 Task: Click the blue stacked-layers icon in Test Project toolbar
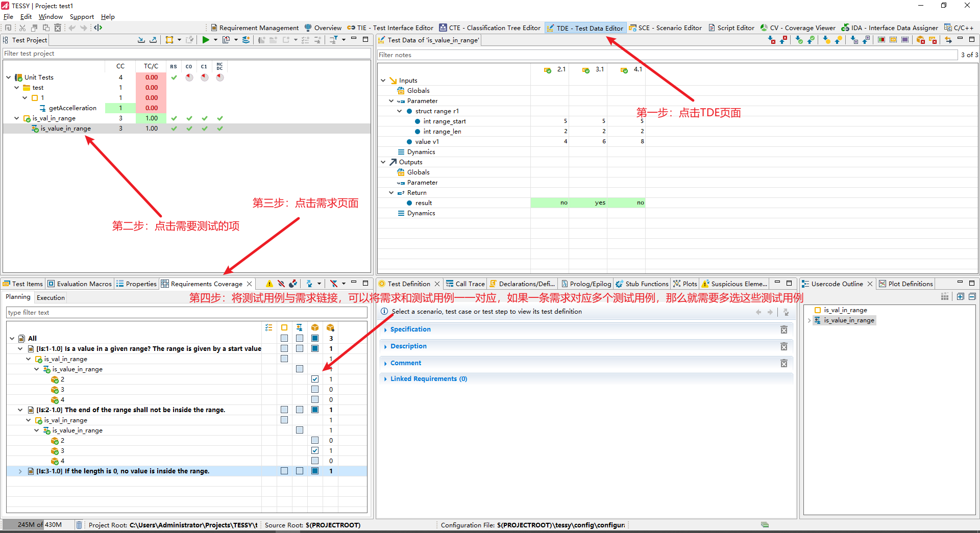click(x=246, y=40)
